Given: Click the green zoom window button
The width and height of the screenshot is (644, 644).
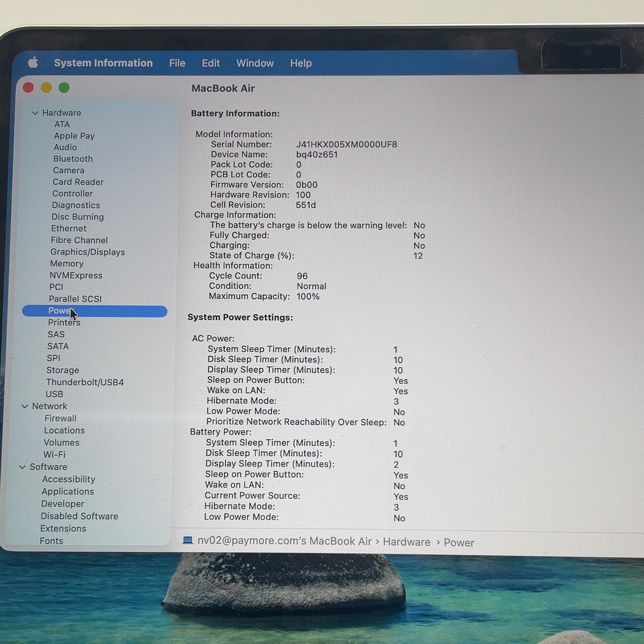Looking at the screenshot, I should pyautogui.click(x=64, y=87).
